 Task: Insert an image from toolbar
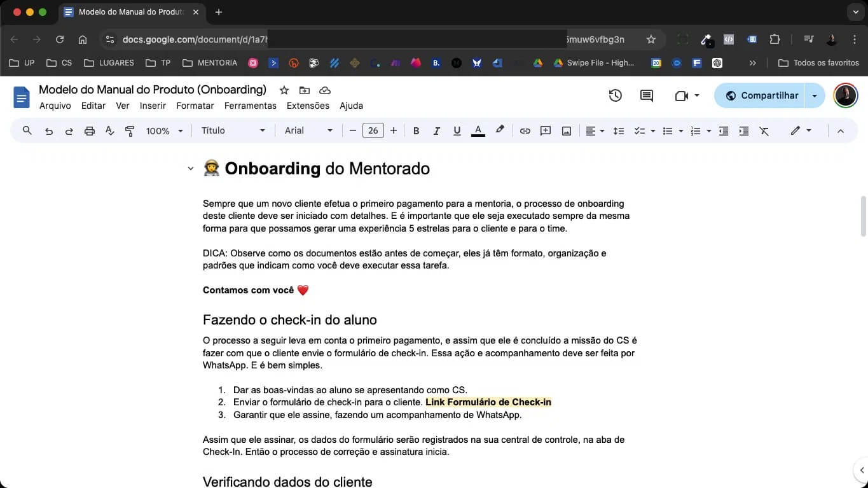[x=567, y=130]
